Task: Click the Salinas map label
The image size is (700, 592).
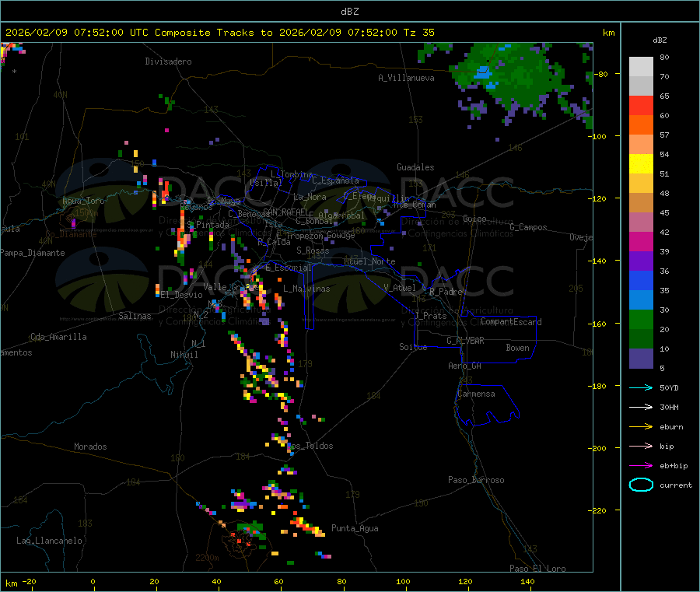Action: (x=135, y=316)
